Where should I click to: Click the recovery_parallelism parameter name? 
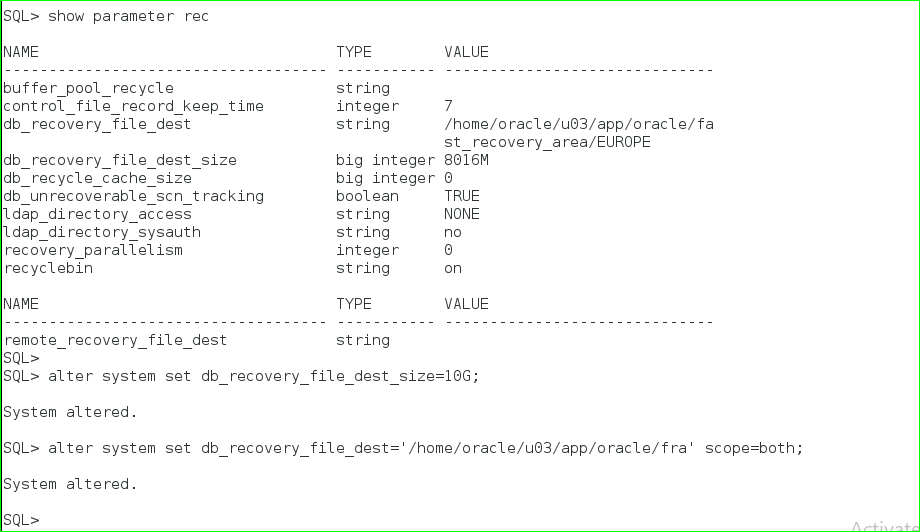(x=93, y=250)
